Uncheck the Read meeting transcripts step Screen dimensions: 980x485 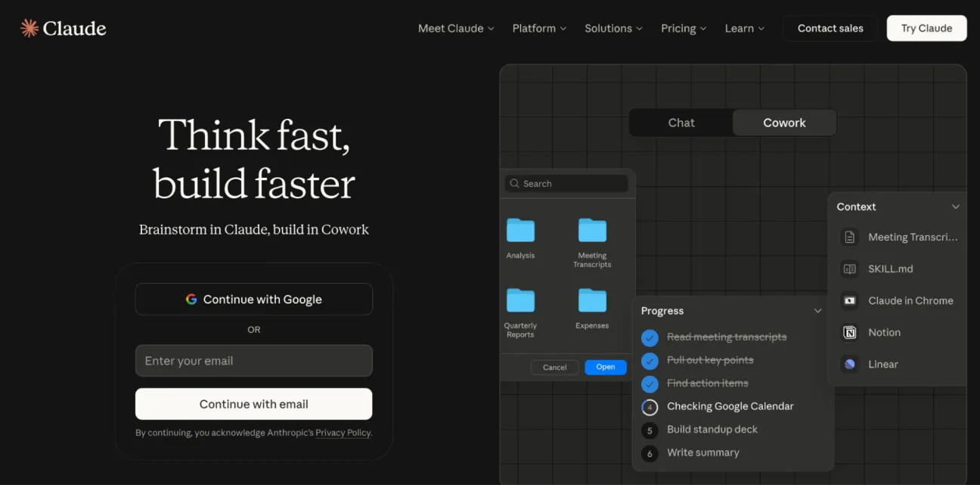650,337
